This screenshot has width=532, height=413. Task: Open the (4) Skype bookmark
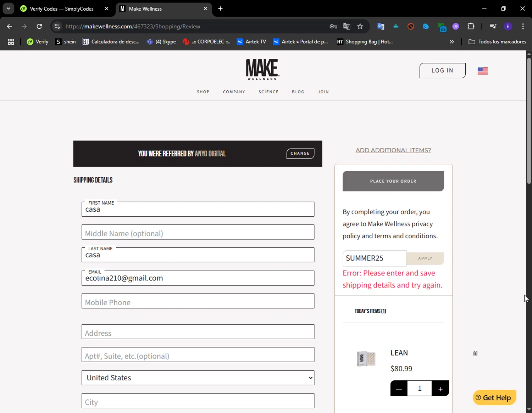[x=161, y=41]
